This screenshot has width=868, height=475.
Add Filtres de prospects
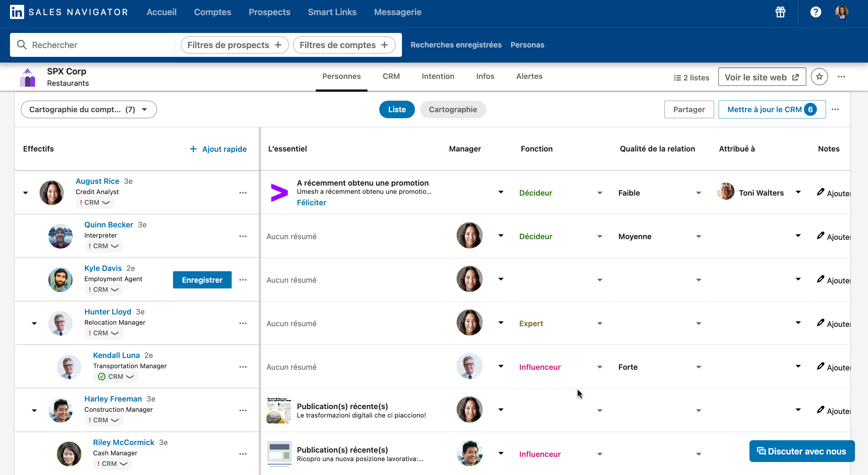pyautogui.click(x=234, y=45)
